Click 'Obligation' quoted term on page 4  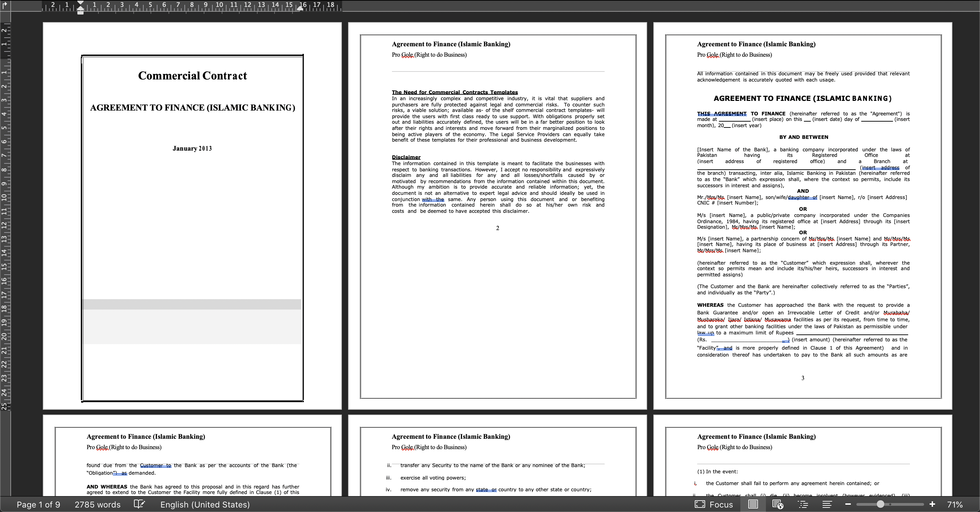100,473
